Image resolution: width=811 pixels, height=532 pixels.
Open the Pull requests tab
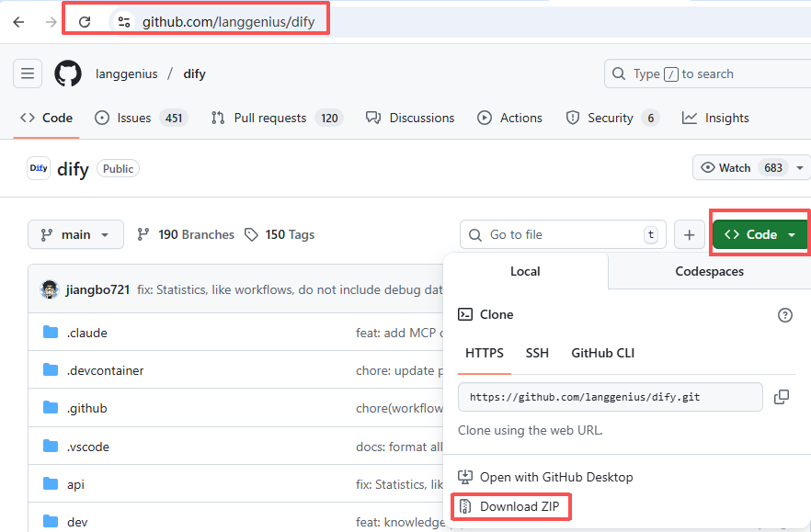pyautogui.click(x=277, y=118)
